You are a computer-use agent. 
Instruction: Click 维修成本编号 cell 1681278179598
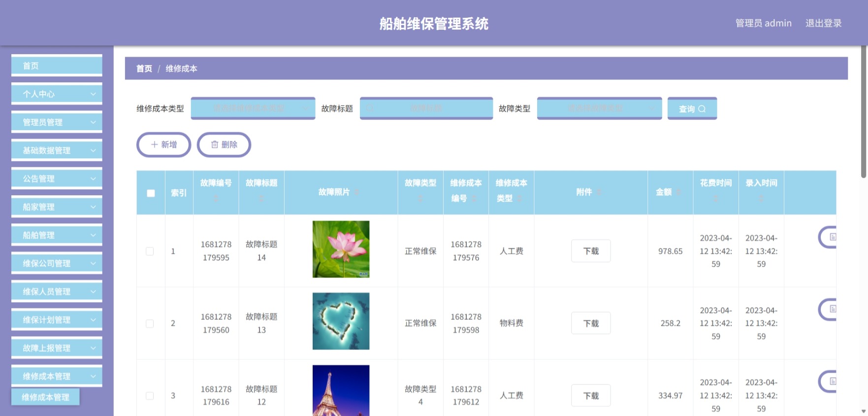click(x=466, y=323)
